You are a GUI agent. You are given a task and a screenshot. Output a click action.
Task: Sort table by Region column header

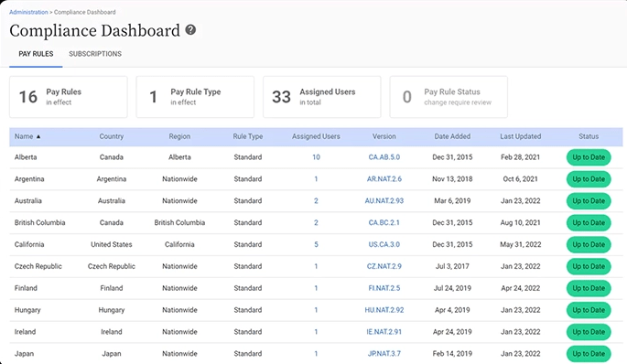[x=179, y=136]
